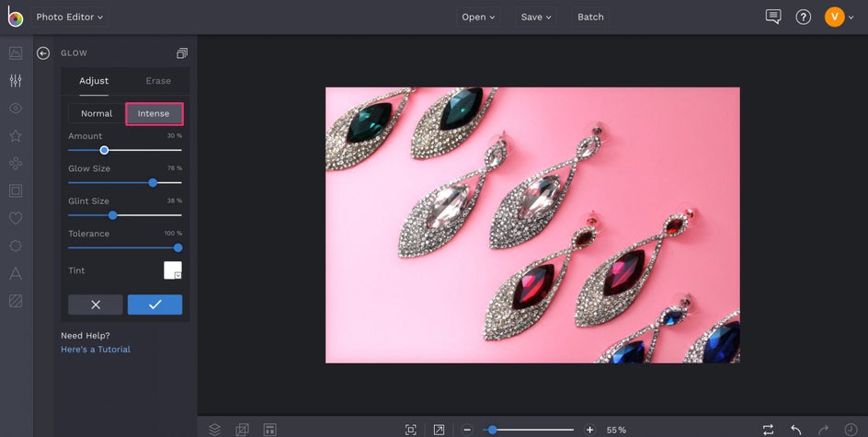Open the help question mark icon
The width and height of the screenshot is (868, 437).
[x=804, y=17]
